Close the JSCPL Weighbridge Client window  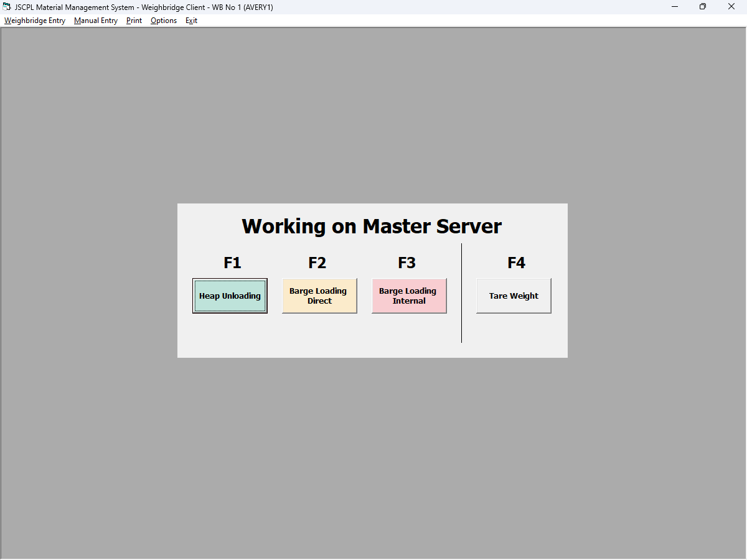point(731,6)
